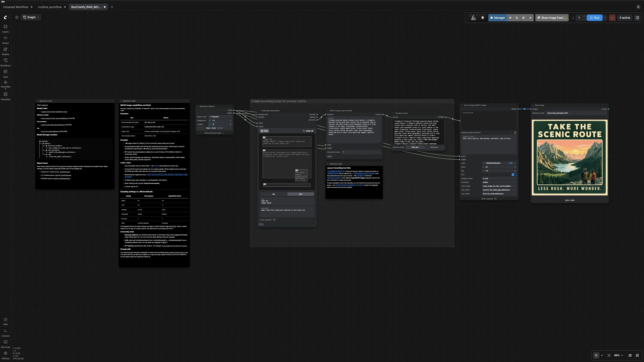Switch bounding box type to obj
The image size is (644, 362).
point(273,194)
